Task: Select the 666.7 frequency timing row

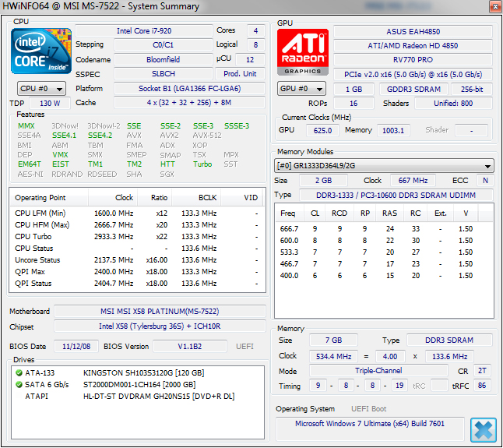Action: click(384, 229)
